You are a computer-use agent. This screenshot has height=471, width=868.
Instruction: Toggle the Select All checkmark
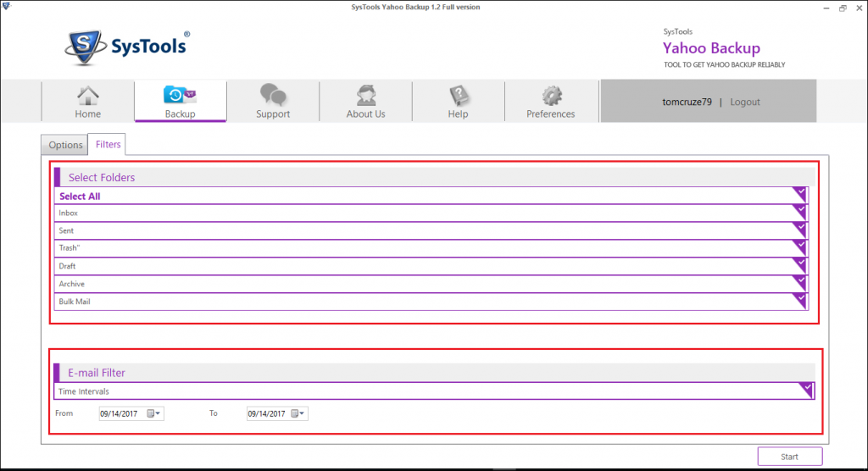point(799,194)
